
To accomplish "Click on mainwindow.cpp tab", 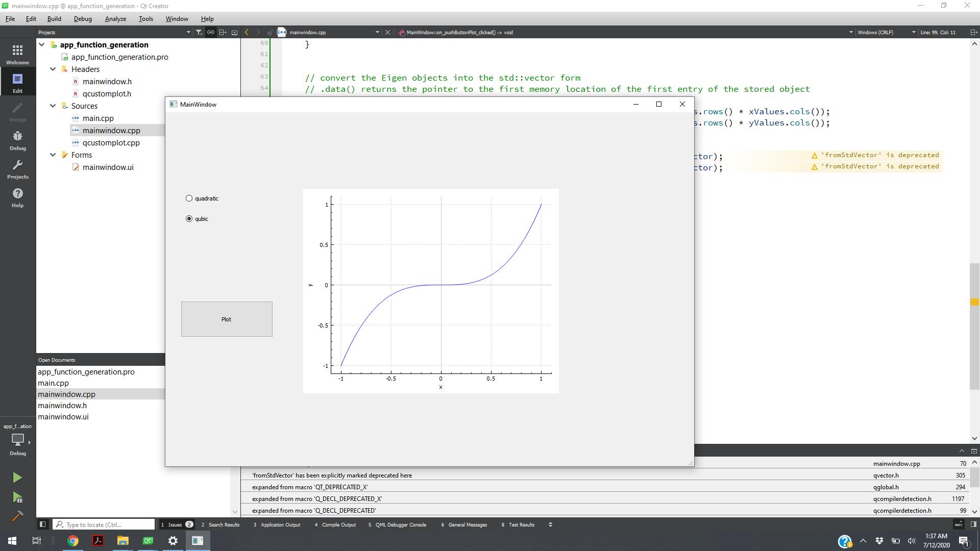I will pos(306,32).
